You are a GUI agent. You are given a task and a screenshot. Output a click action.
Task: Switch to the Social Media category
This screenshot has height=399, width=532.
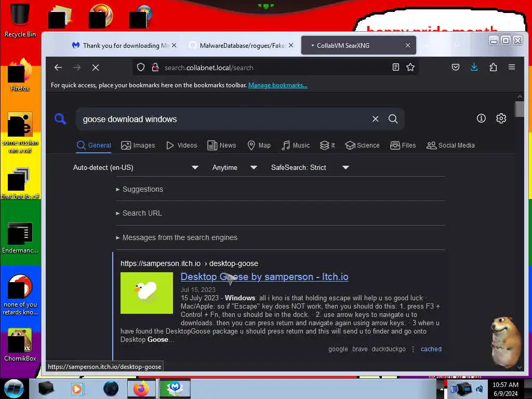point(450,145)
